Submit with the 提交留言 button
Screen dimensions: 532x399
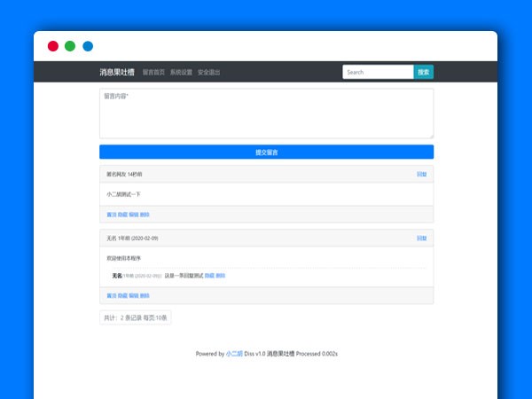pyautogui.click(x=266, y=153)
